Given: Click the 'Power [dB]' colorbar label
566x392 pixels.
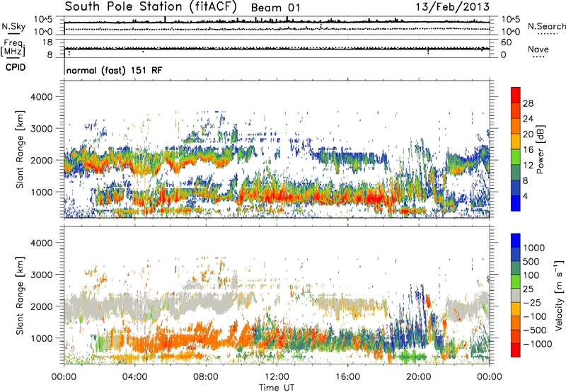Looking at the screenshot, I should coord(541,149).
